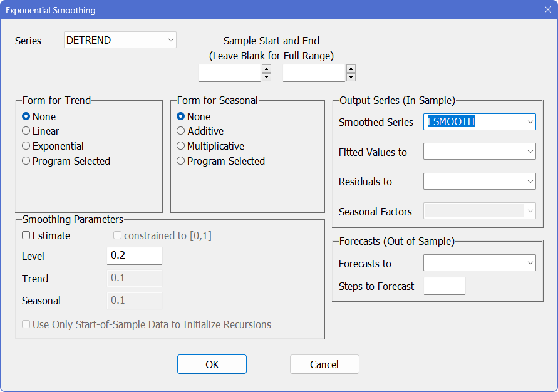Expand the Residuals to dropdown
Image resolution: width=558 pixels, height=392 pixels.
tap(530, 182)
